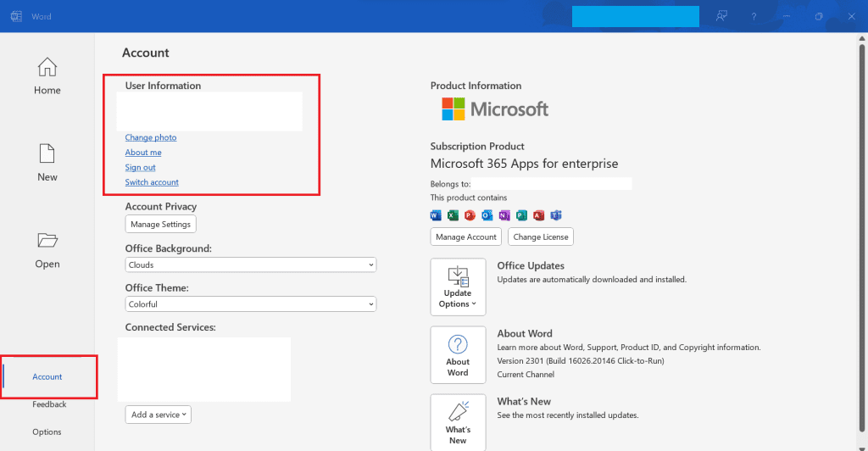The width and height of the screenshot is (868, 451).
Task: Click the Change photo link
Action: click(x=151, y=137)
